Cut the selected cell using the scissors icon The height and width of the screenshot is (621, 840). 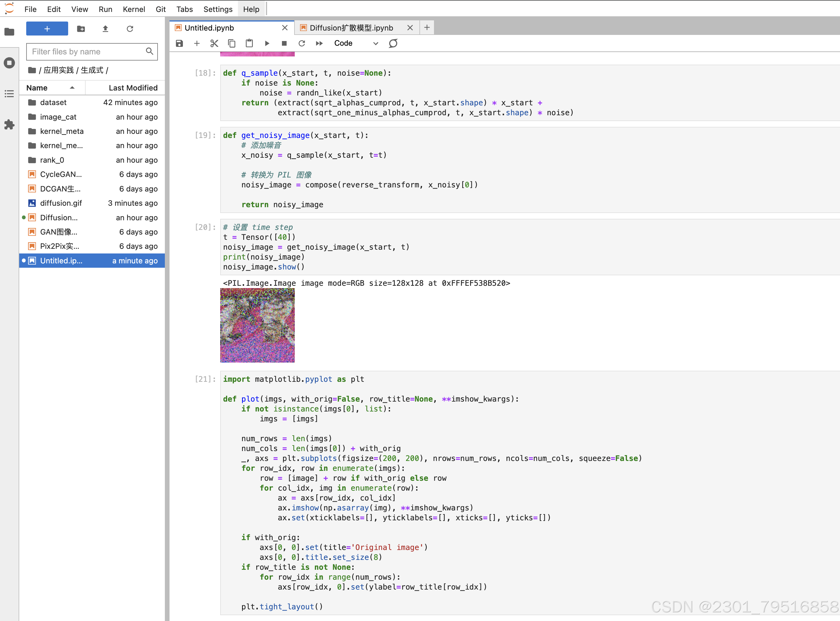coord(214,43)
